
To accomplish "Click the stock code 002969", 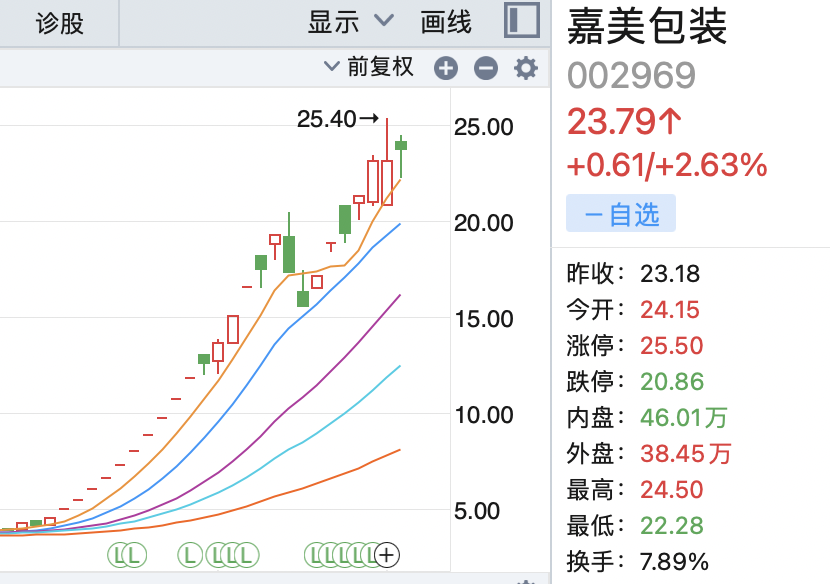I will click(631, 75).
